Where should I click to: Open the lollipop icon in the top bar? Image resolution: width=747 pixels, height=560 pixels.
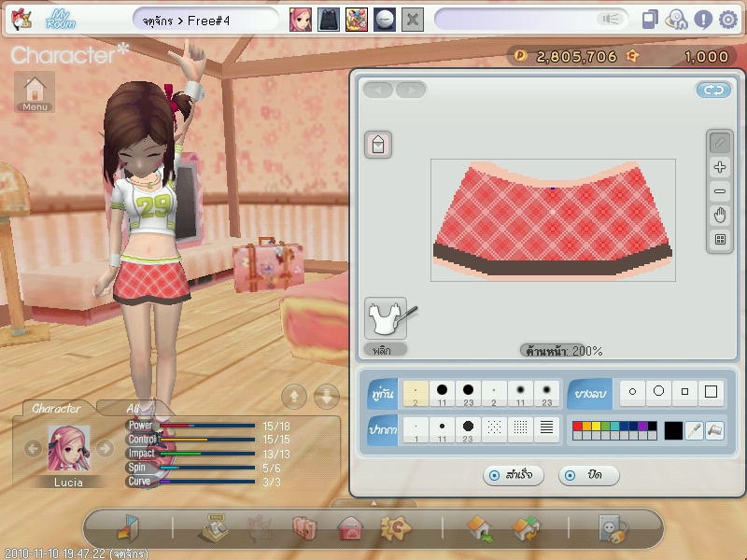[676, 20]
